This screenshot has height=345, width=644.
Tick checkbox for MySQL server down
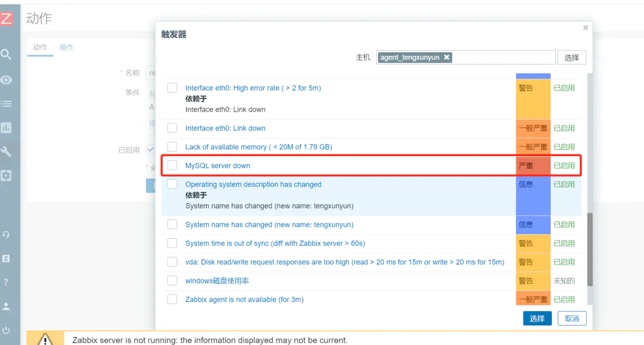(172, 165)
